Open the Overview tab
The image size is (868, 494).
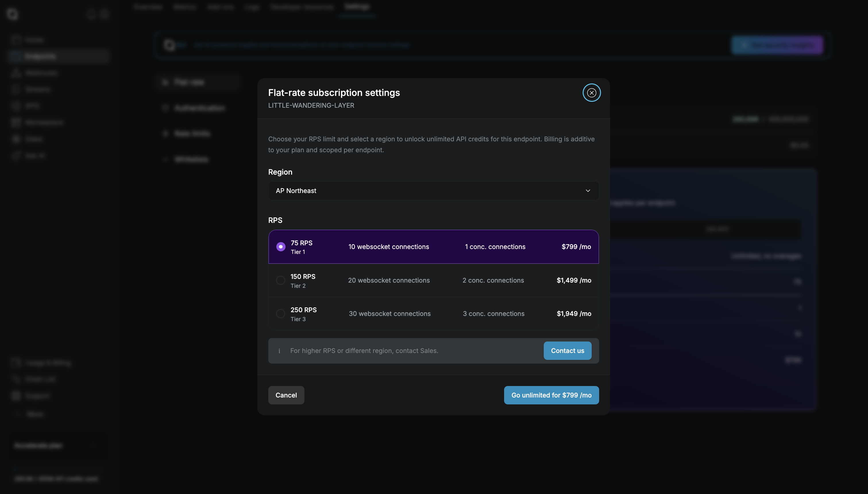coord(148,7)
